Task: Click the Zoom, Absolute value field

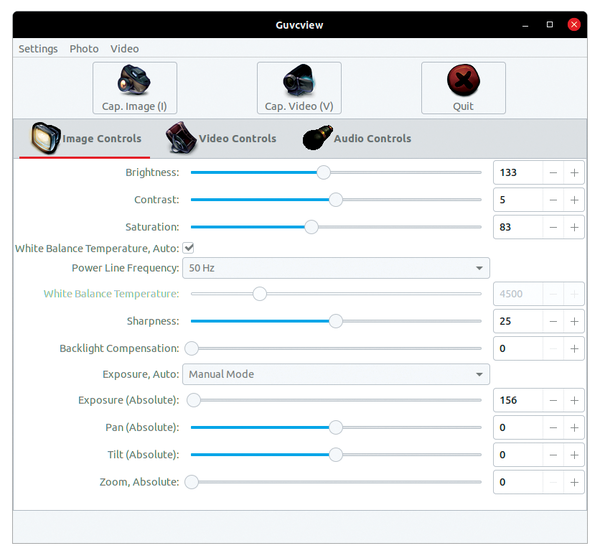Action: [x=518, y=482]
